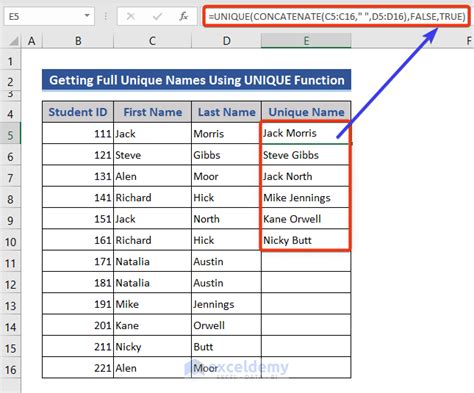Select Last Name cell Morris
Viewport: 474px width, 393px height.
(x=226, y=133)
